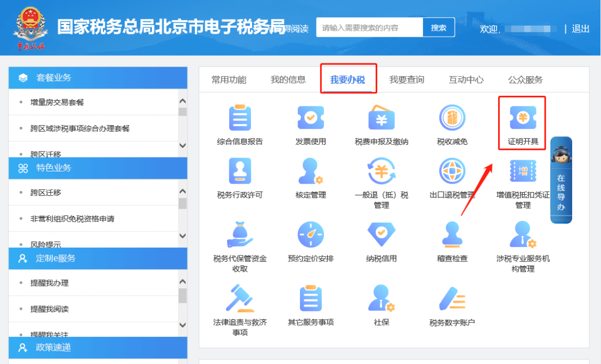Viewport: 601px width, 364px height.
Task: Open 非营利组织免税资格申请
Action: point(72,219)
